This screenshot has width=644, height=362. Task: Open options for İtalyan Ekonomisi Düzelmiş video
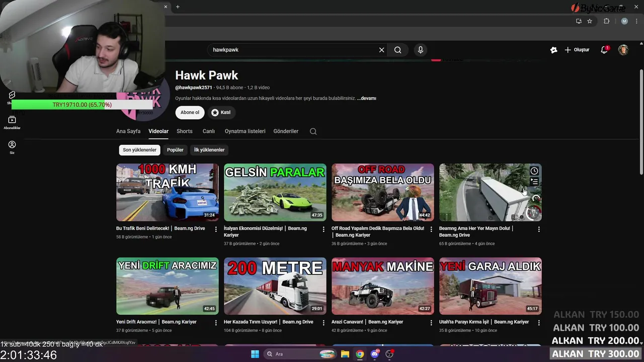[x=324, y=229]
